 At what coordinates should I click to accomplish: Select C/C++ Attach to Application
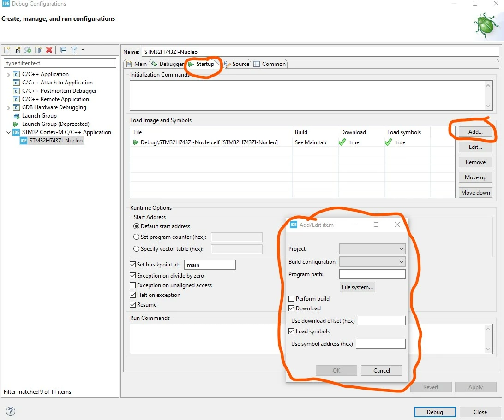57,83
